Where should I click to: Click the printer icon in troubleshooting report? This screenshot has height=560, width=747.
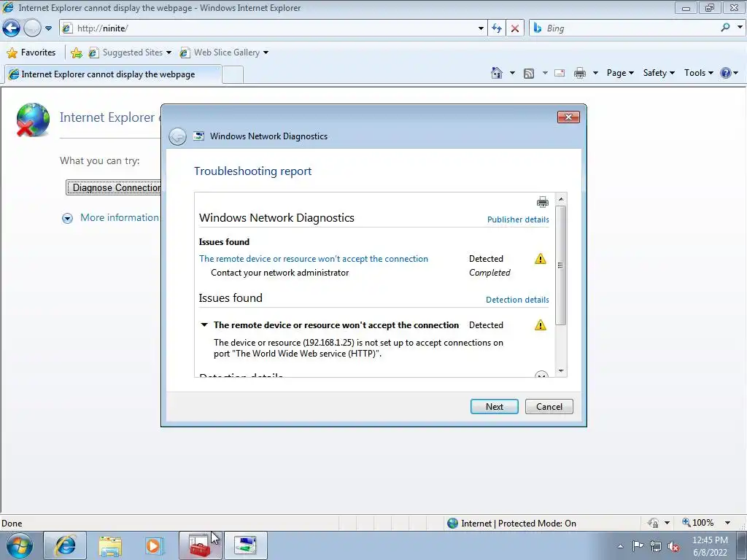click(543, 202)
